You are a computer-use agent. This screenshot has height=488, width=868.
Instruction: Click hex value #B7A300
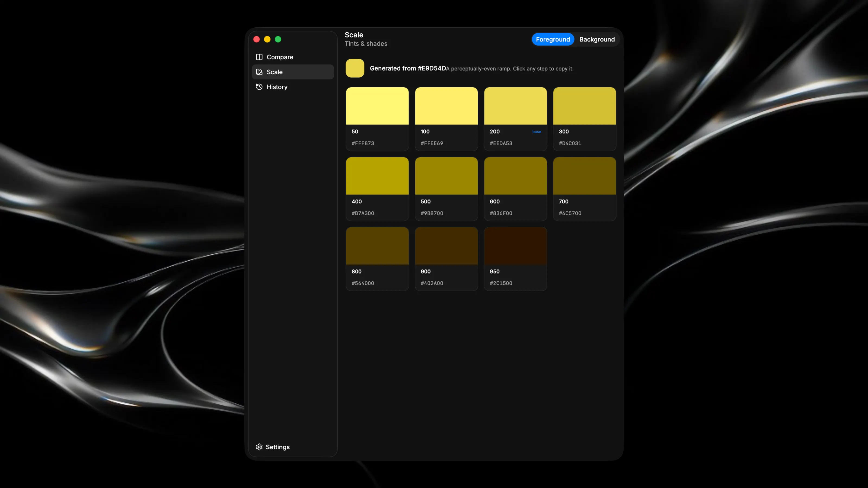pyautogui.click(x=363, y=213)
